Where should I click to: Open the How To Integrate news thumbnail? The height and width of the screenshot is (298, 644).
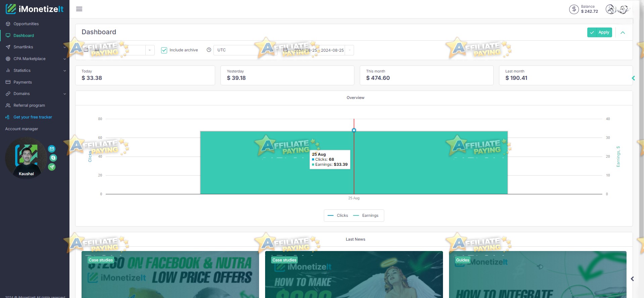click(538, 275)
